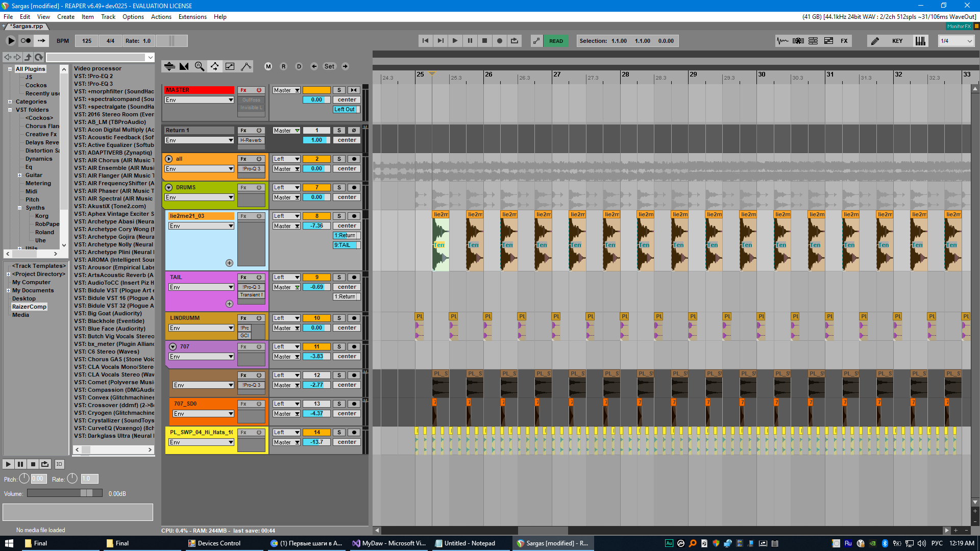980x551 pixels.
Task: Open the 1/4 grid division dropdown
Action: click(x=957, y=41)
